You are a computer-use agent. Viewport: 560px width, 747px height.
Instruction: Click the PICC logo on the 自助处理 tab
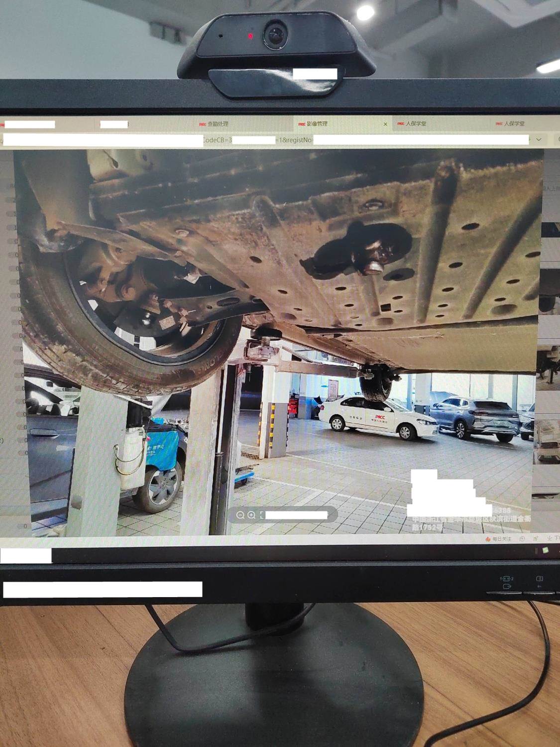[203, 124]
